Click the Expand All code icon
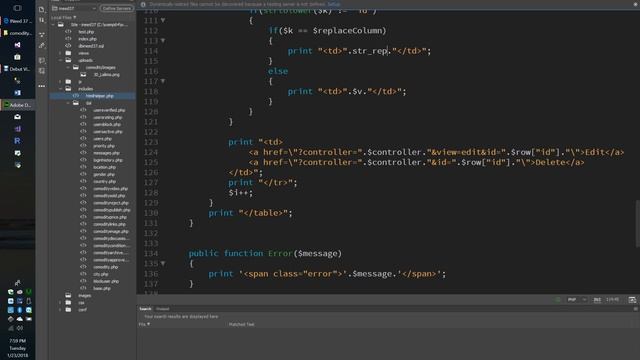640x360 pixels. 42,34
